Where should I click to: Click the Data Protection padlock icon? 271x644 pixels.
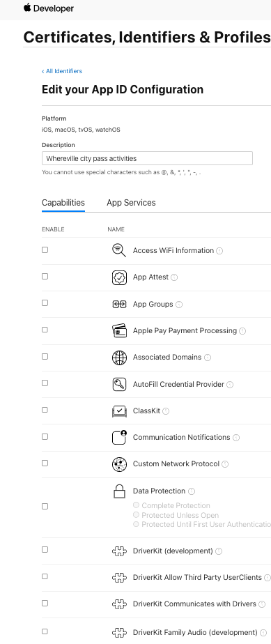(x=119, y=491)
